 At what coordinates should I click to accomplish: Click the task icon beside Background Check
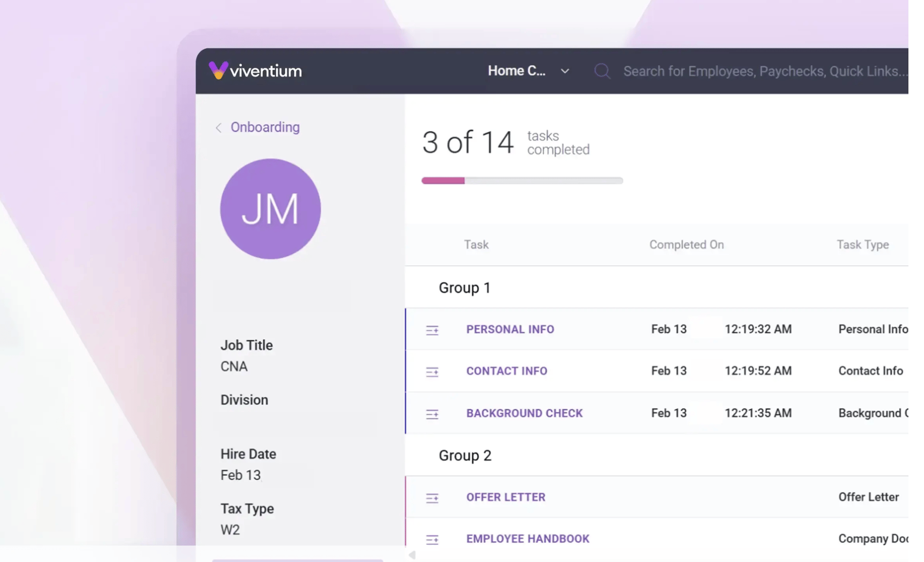[432, 414]
